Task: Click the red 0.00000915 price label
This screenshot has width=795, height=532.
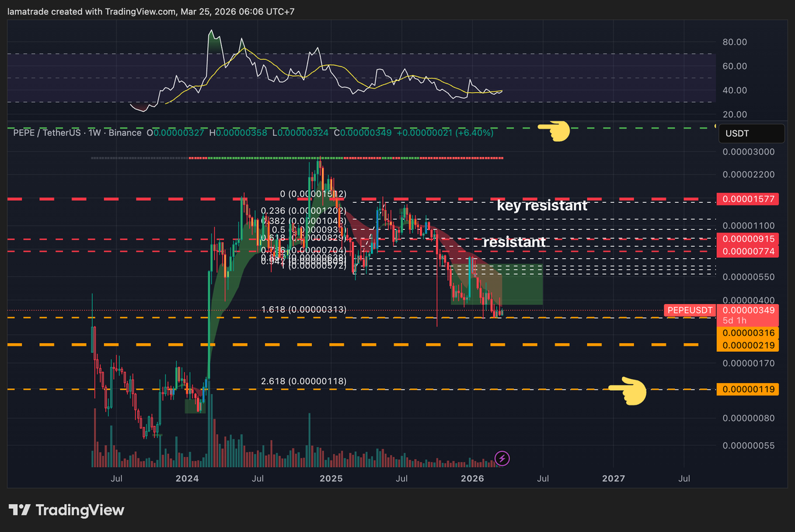Action: pos(747,239)
